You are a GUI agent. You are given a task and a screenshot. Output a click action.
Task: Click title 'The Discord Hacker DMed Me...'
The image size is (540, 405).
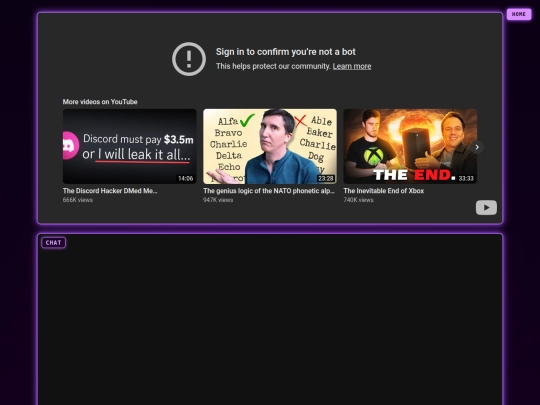point(110,191)
